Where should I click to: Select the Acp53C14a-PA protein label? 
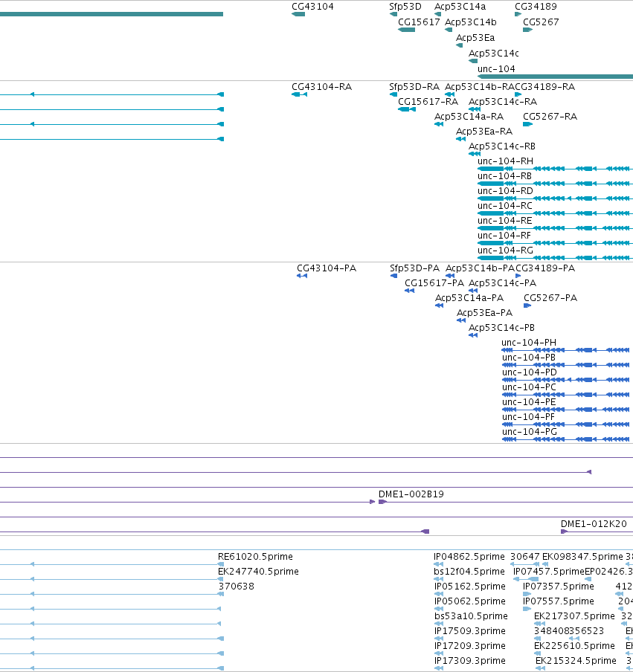coord(469,298)
